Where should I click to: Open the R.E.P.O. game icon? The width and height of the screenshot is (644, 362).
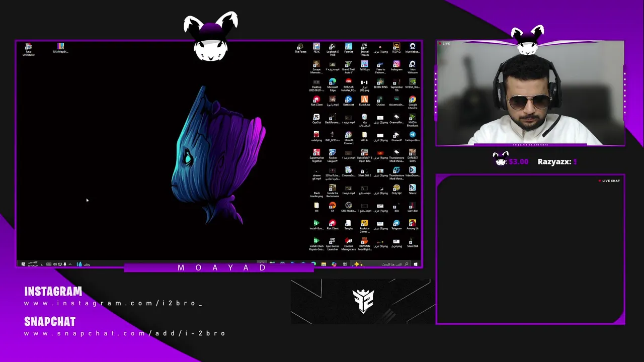396,48
